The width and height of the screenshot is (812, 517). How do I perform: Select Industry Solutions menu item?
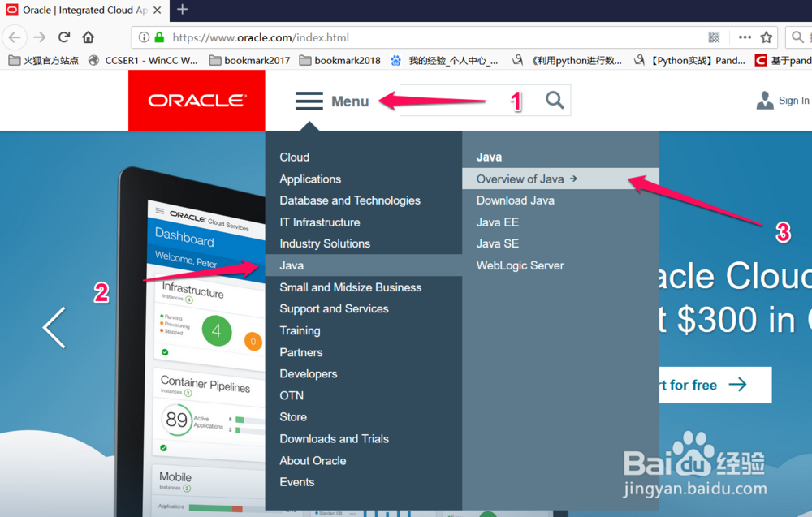pyautogui.click(x=325, y=243)
